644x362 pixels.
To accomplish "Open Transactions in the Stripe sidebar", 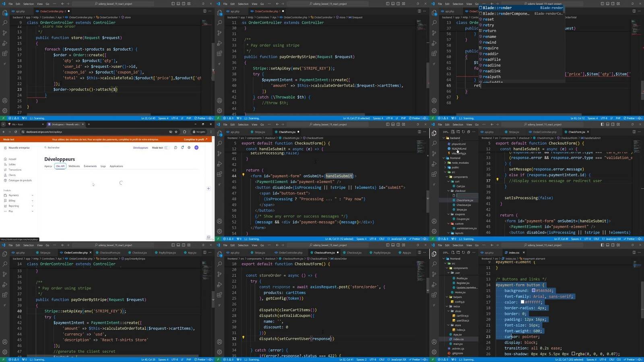I will pos(15,170).
